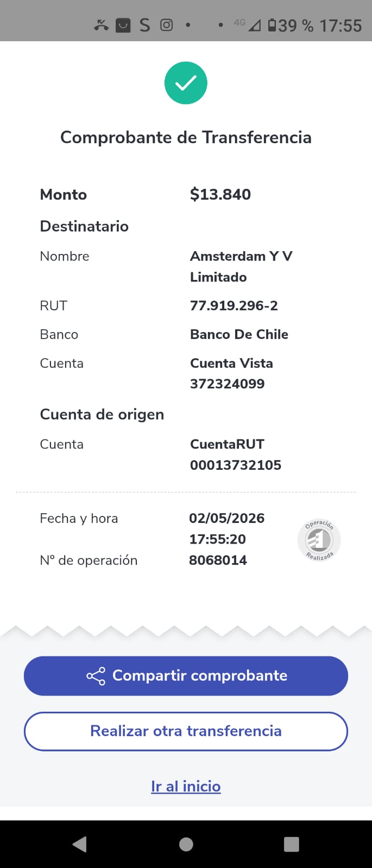Tap the Android home circle button

point(186,844)
